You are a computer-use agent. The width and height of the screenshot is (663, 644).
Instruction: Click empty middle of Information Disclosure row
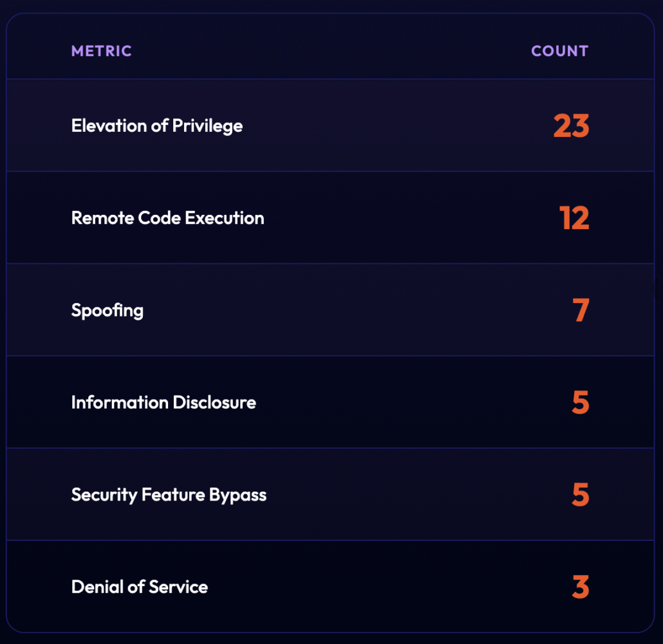pos(399,403)
